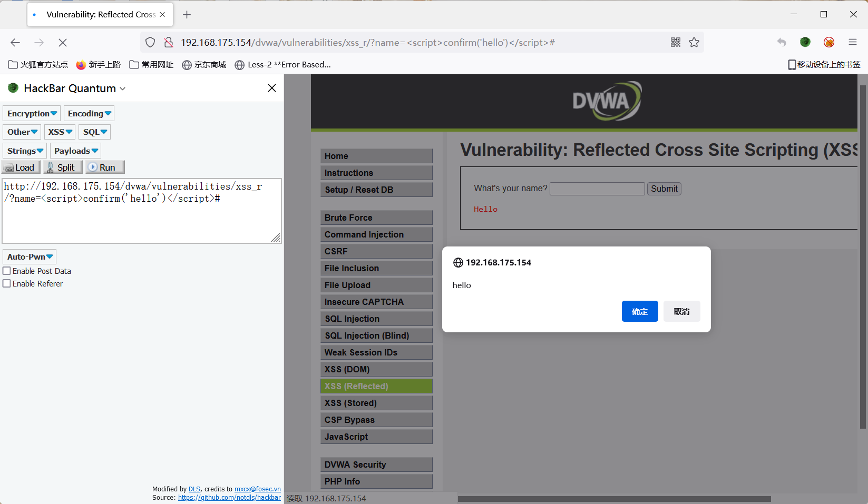The width and height of the screenshot is (868, 504).
Task: Open the CSRF page
Action: click(x=376, y=251)
